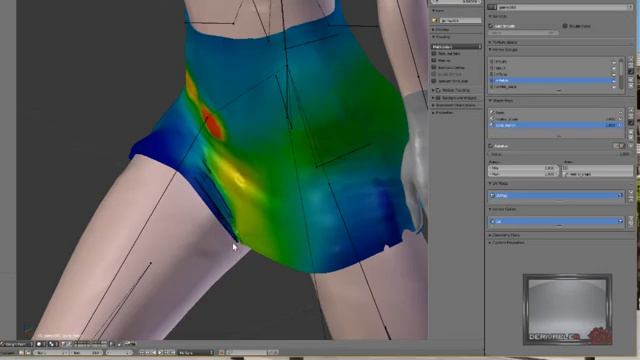
Task: Jump to first frame in timeline controls
Action: point(142,352)
